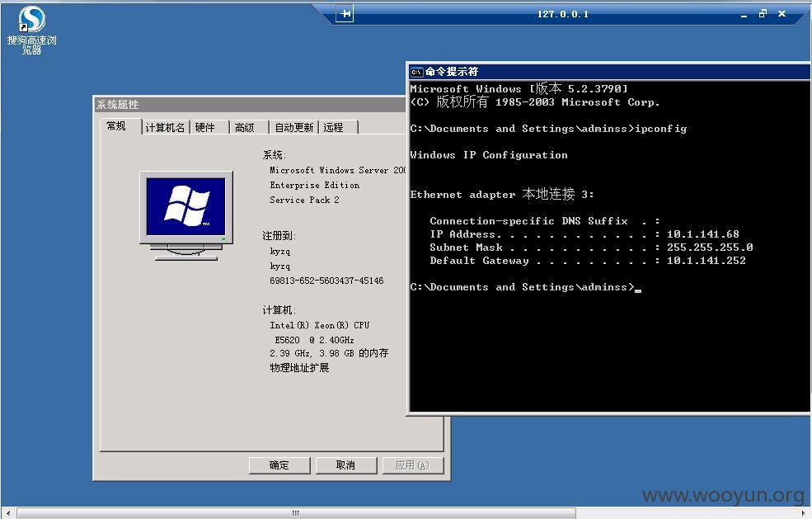Switch to the 自动更新 tab
812x519 pixels.
(x=293, y=128)
